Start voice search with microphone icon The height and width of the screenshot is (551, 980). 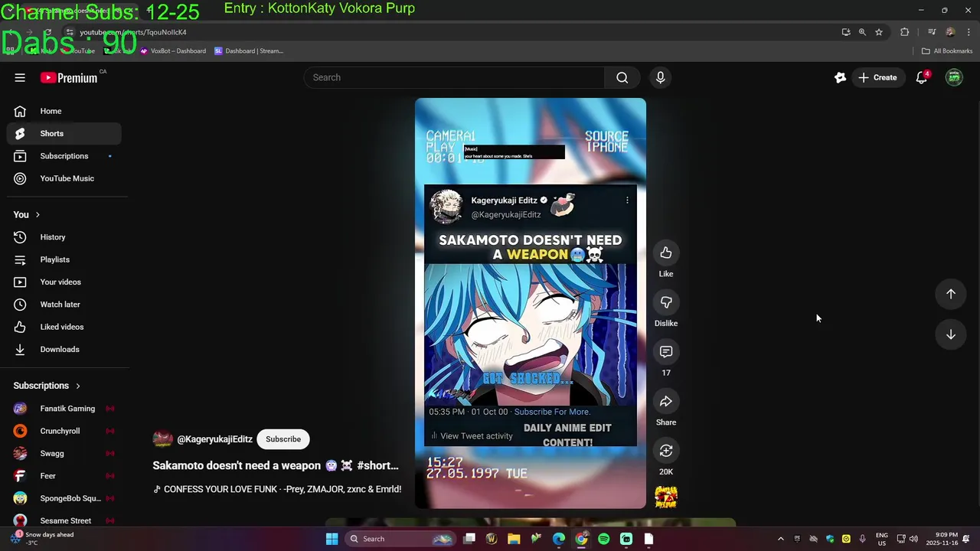point(660,77)
